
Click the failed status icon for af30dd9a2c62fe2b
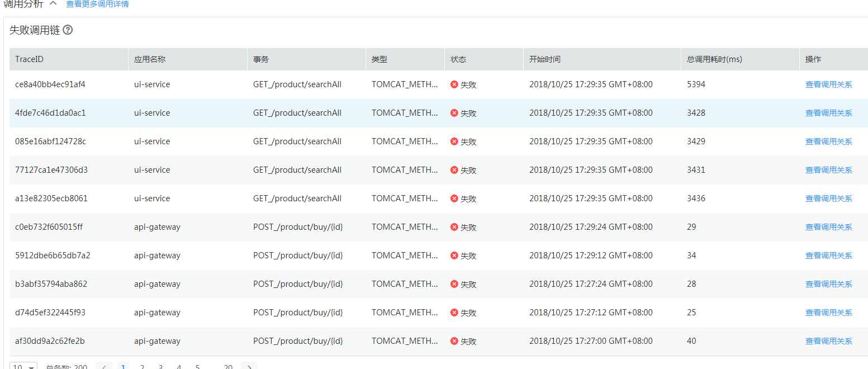coord(454,341)
